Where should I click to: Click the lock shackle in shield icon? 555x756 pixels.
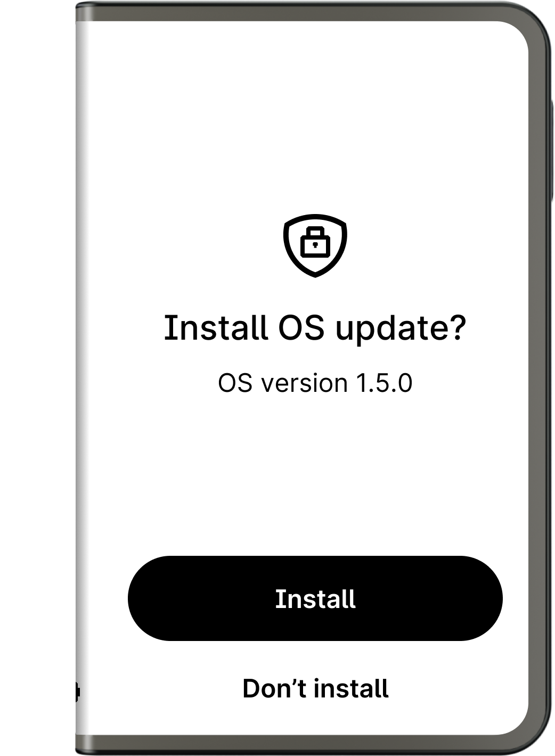coord(315,231)
